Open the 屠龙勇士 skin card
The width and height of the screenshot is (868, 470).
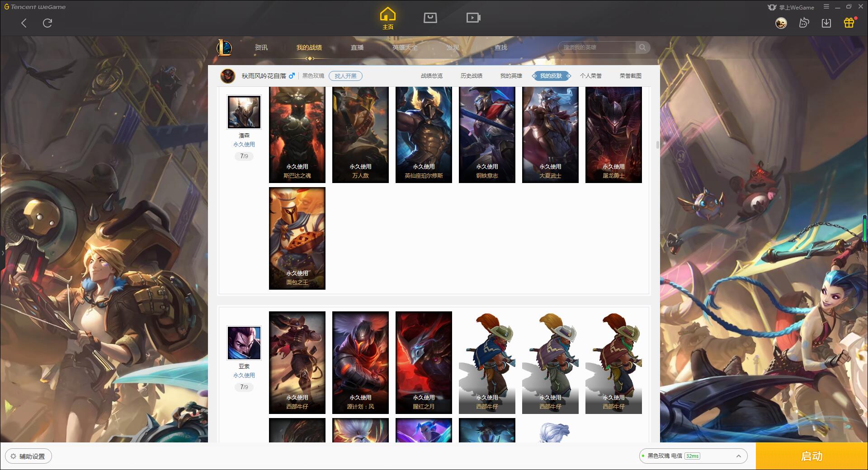[613, 135]
